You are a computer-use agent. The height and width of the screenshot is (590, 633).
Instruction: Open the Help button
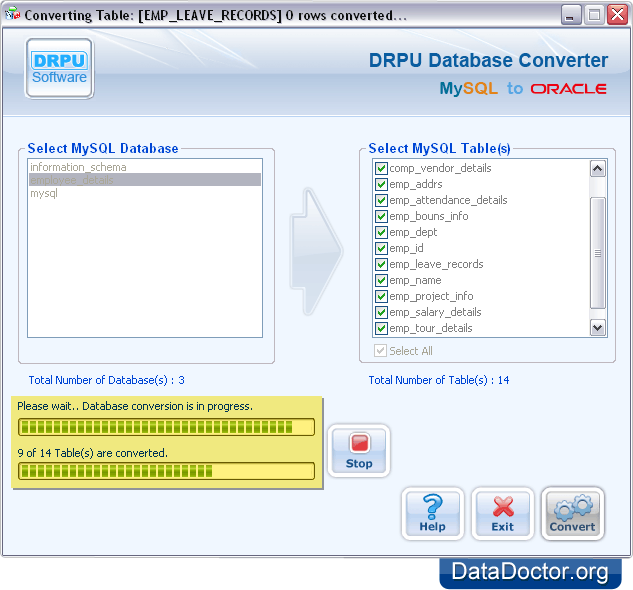pyautogui.click(x=432, y=514)
